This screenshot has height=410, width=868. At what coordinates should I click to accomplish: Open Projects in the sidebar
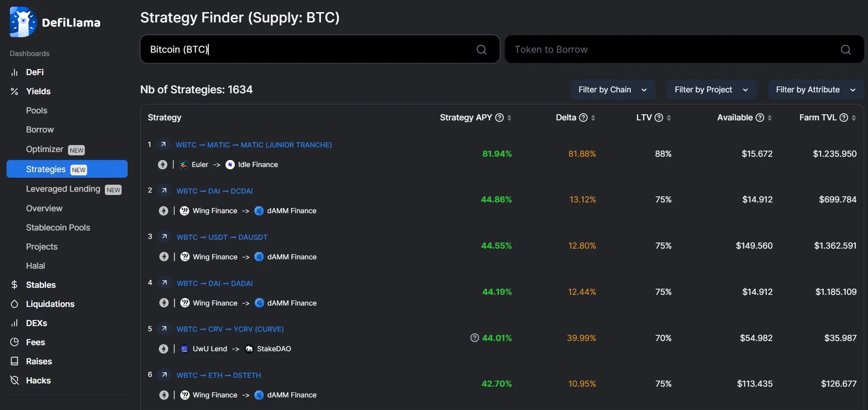pyautogui.click(x=42, y=247)
